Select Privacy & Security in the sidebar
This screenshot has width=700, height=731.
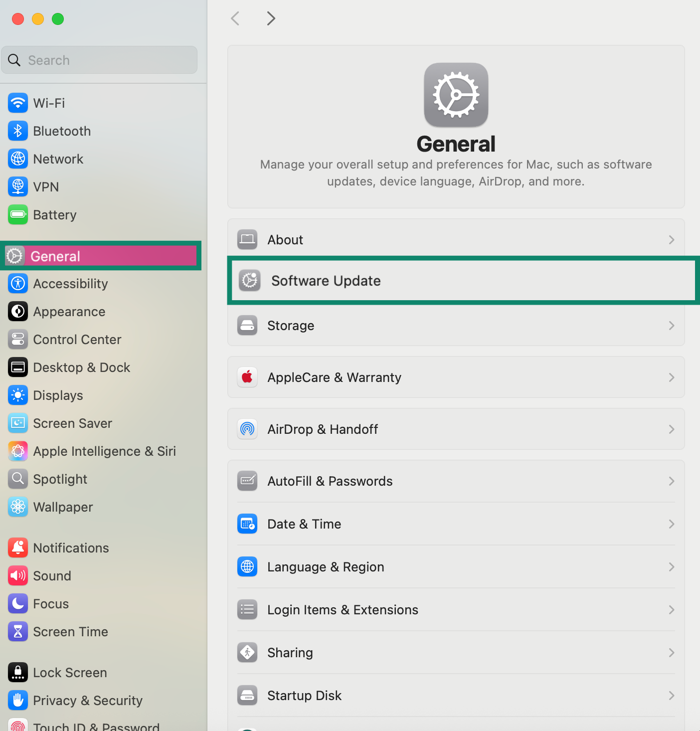coord(88,700)
